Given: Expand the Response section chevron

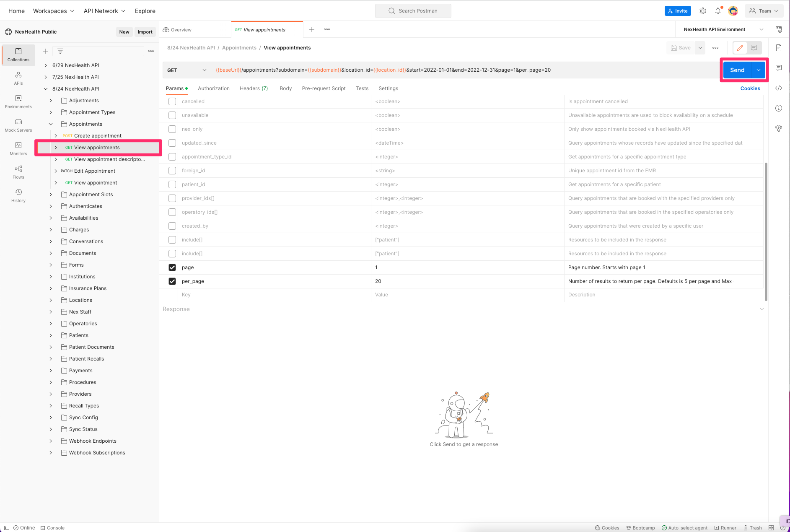Looking at the screenshot, I should click(762, 309).
